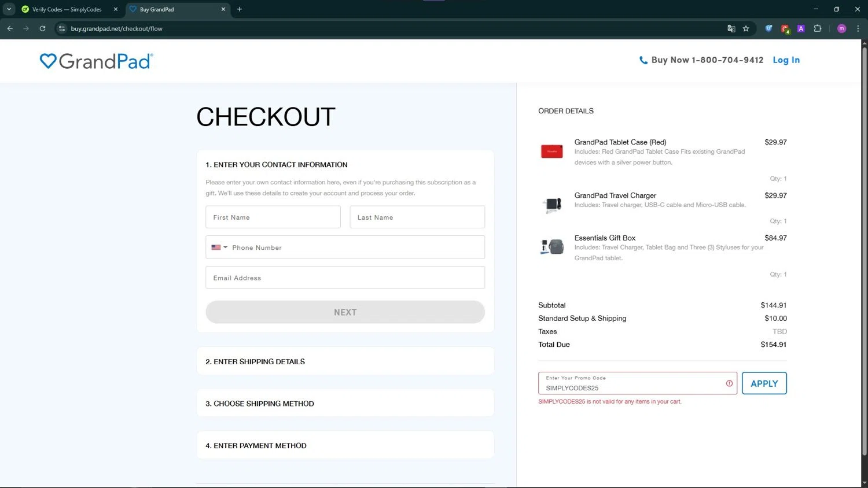
Task: Click the red Tablet Case thumbnail
Action: [551, 151]
